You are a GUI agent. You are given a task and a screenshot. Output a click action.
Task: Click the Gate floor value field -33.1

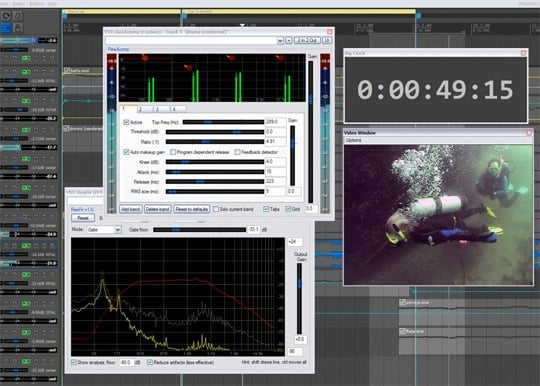coord(254,229)
